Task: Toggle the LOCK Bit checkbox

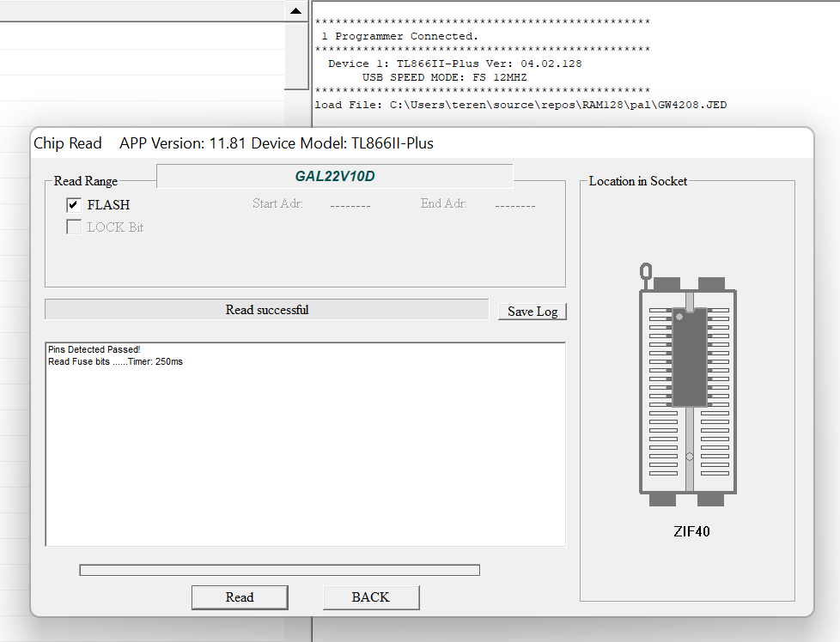Action: (74, 227)
